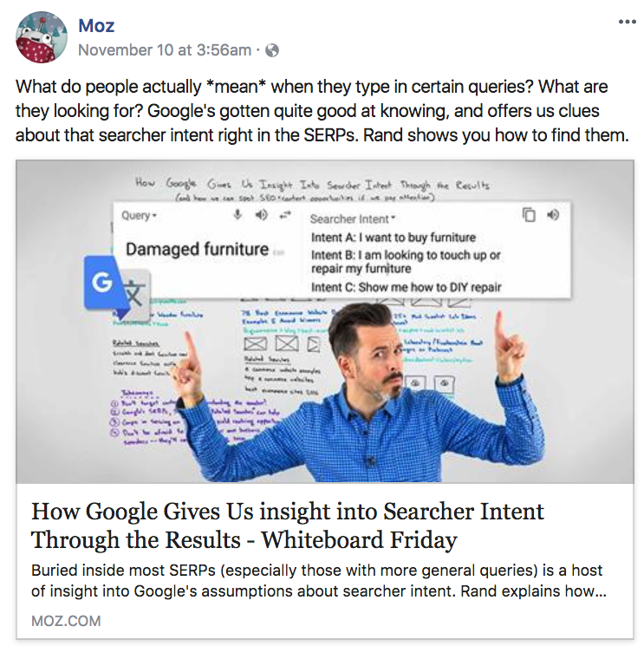Click the article description starting 'Buried inside'
The width and height of the screenshot is (644, 646).
tap(319, 581)
